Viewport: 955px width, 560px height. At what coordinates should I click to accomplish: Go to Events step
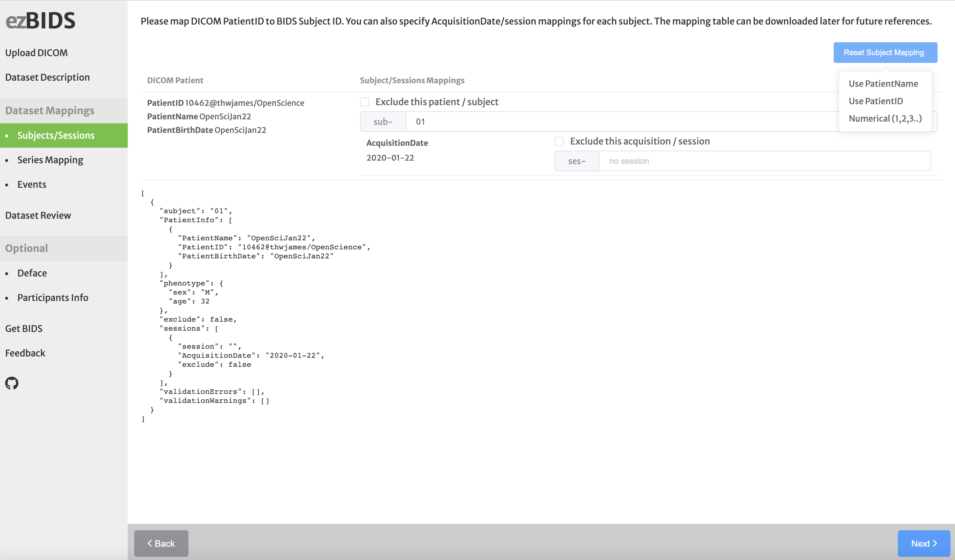point(32,185)
